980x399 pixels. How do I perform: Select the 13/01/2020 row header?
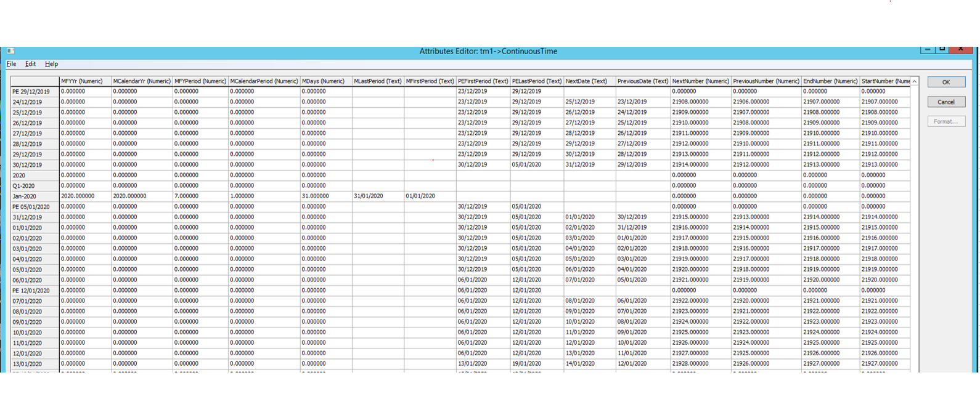click(x=35, y=364)
